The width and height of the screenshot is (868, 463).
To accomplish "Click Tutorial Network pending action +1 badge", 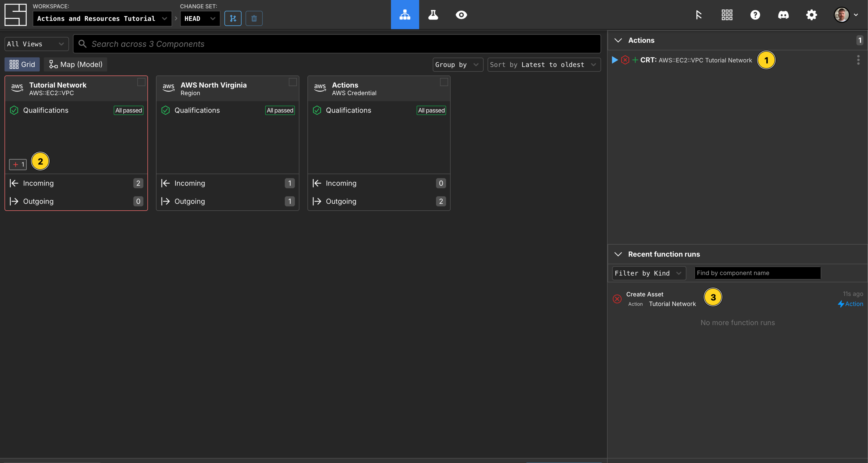I will coord(18,165).
